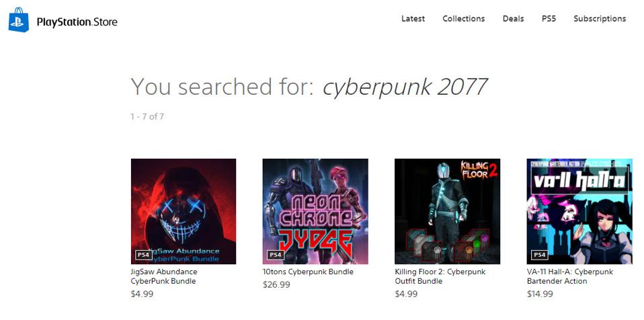Open the Subscriptions menu item

pos(600,18)
